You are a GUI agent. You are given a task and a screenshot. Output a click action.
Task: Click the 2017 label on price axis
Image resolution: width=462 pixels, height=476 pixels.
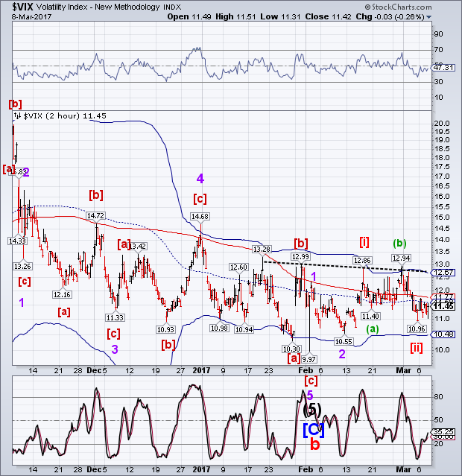[x=202, y=370]
